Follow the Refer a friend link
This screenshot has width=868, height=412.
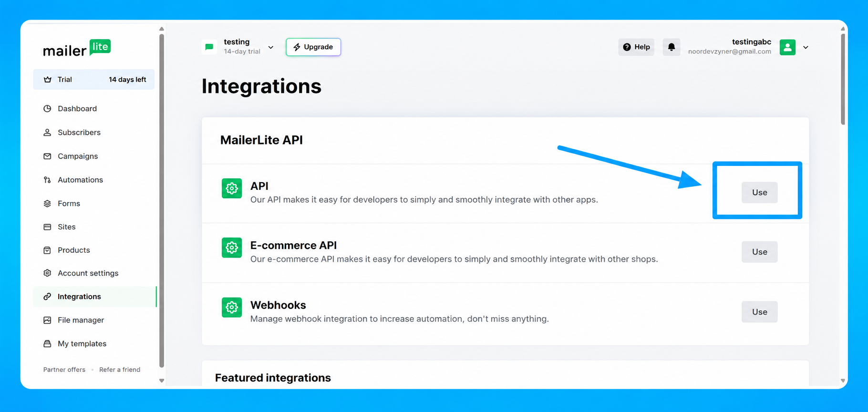pos(120,370)
